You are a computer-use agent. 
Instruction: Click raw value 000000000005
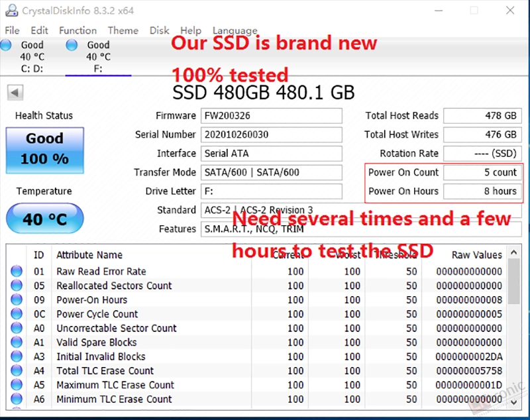coord(469,314)
